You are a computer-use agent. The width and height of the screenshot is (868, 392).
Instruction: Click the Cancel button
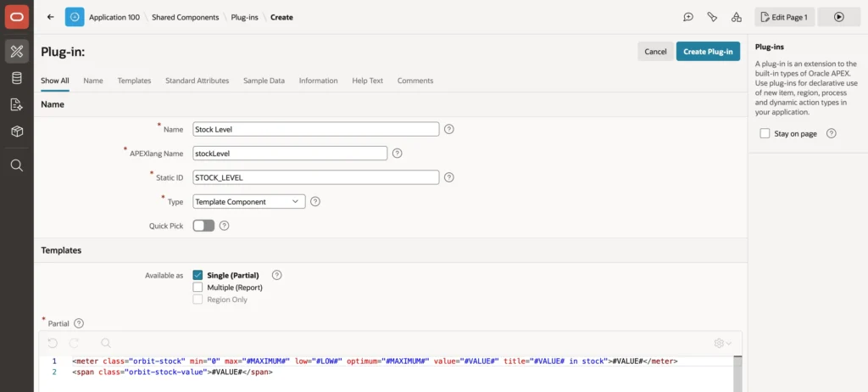pos(655,52)
